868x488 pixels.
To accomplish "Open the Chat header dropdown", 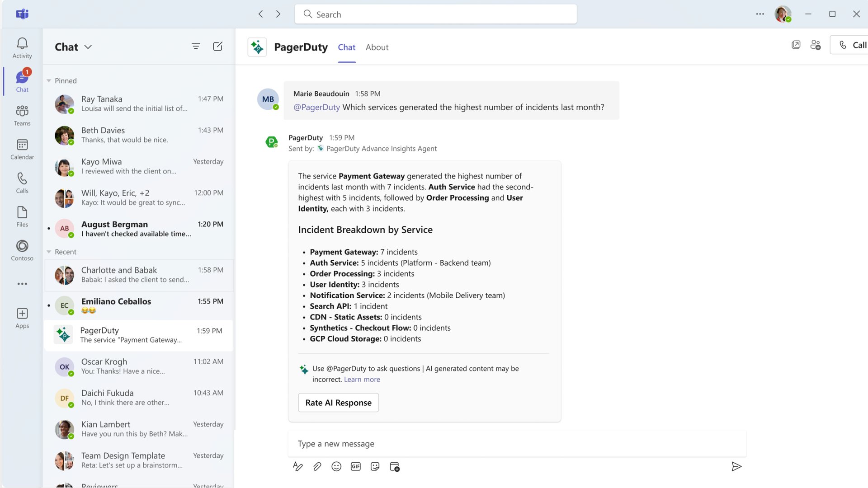I will click(88, 47).
